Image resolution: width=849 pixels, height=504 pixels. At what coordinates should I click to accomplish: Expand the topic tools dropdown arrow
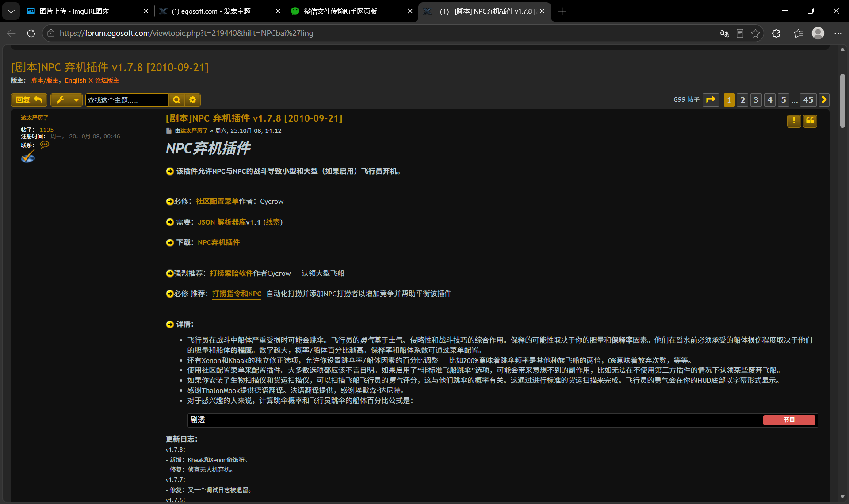click(x=76, y=100)
